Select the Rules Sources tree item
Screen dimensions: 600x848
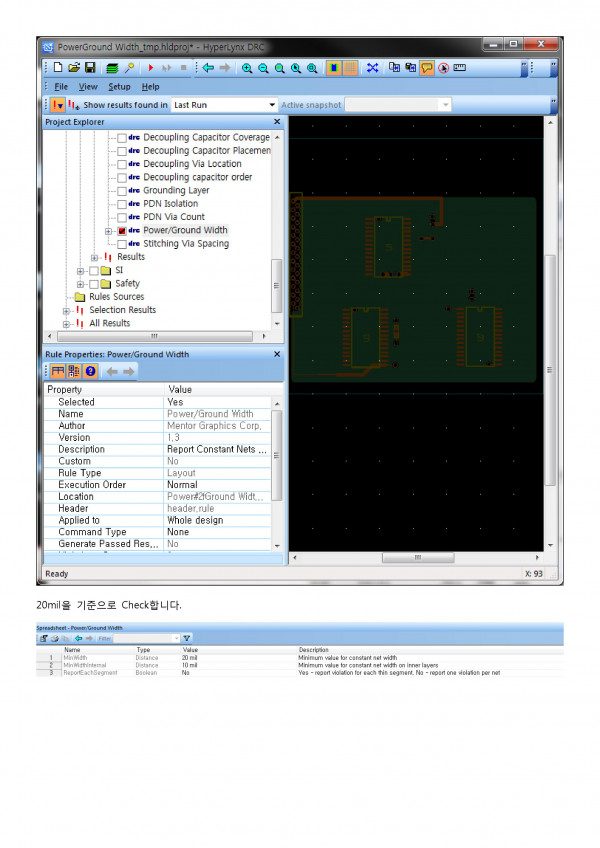[116, 297]
